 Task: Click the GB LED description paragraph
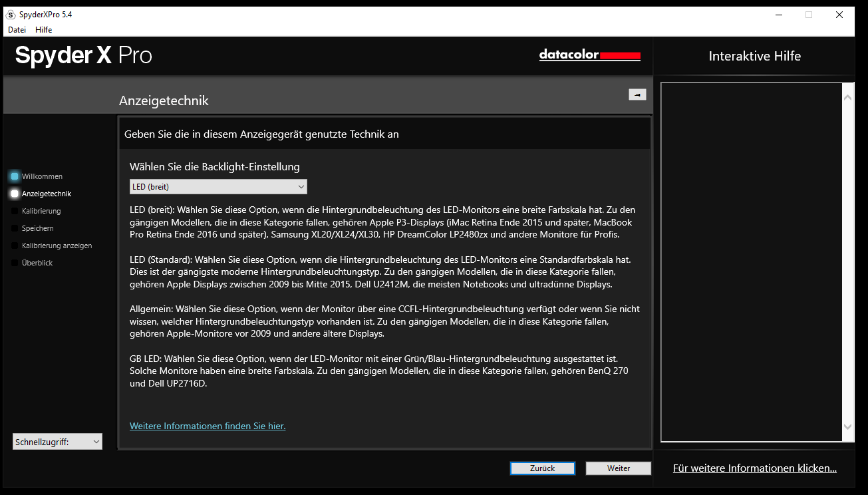[379, 371]
